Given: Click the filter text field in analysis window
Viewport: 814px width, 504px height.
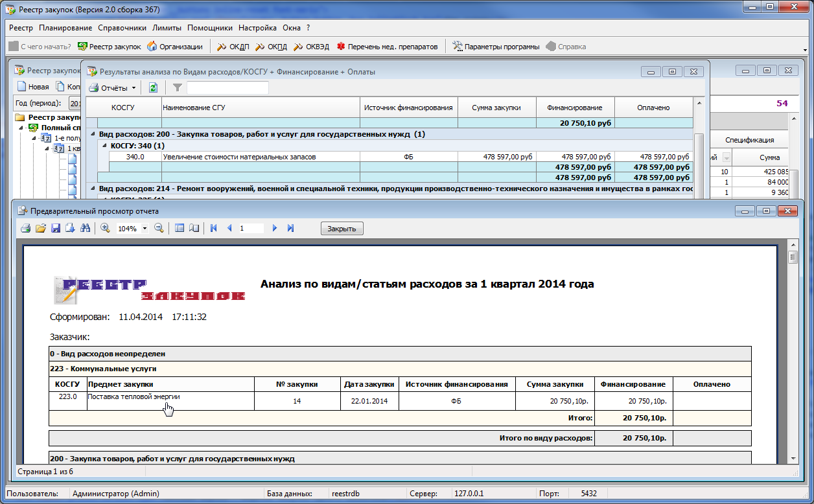Looking at the screenshot, I should pyautogui.click(x=227, y=87).
